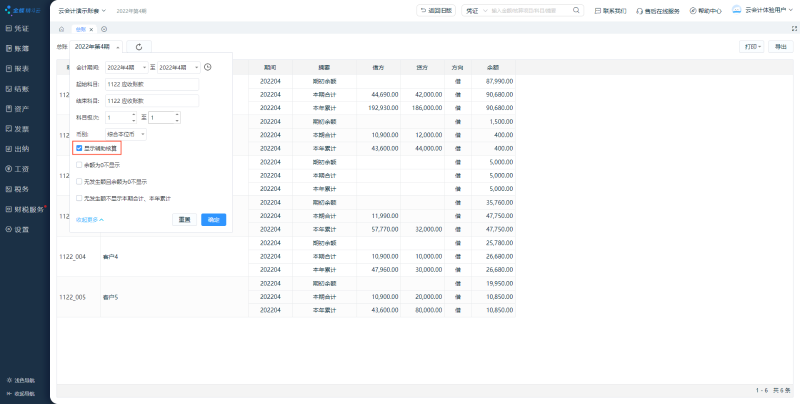Select 凭证 in the left sidebar
Viewport: 800px width, 404px height.
click(x=20, y=29)
